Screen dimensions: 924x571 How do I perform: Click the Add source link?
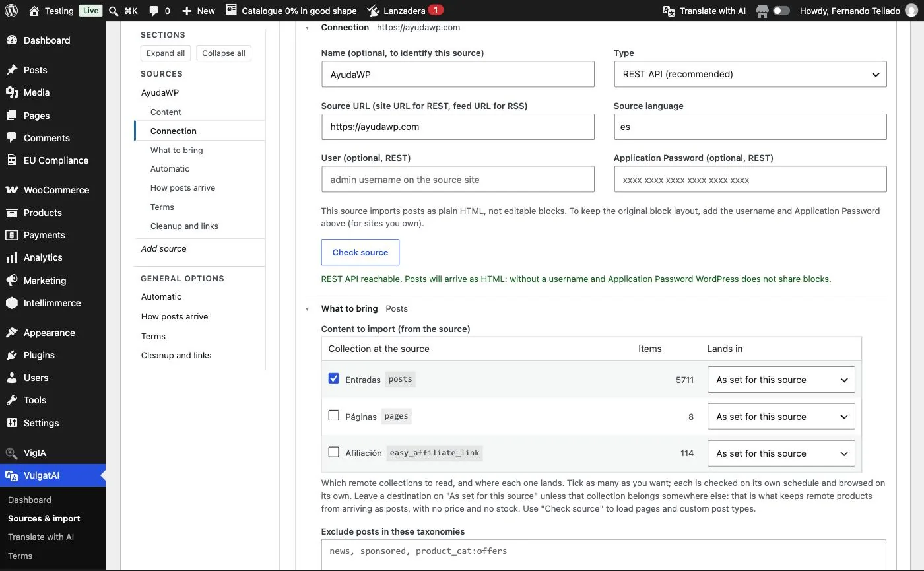coord(164,248)
